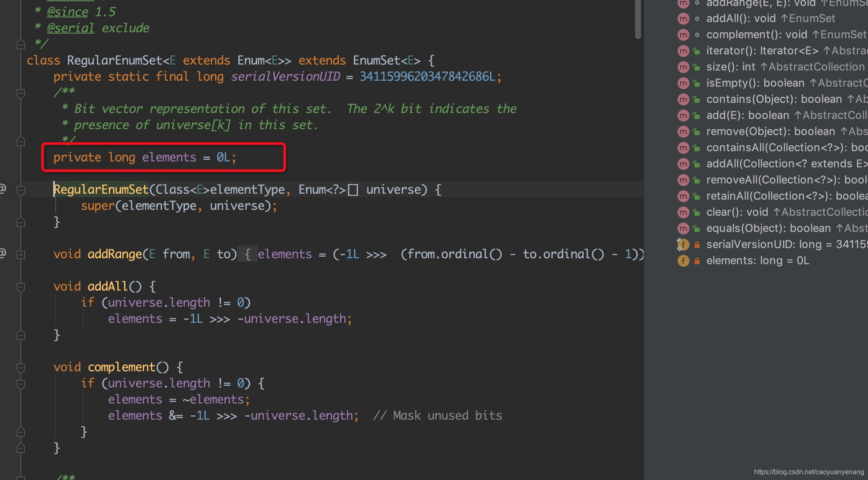Collapse the addAll() method fold marker

point(20,287)
